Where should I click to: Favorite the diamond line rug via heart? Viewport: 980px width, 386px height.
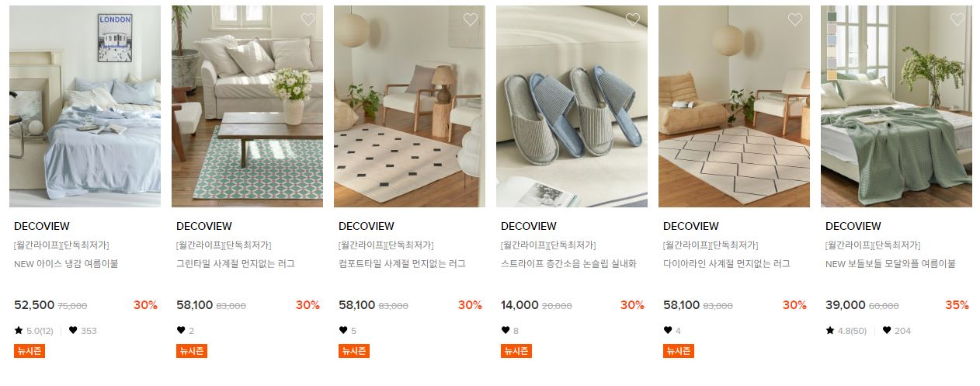[795, 19]
